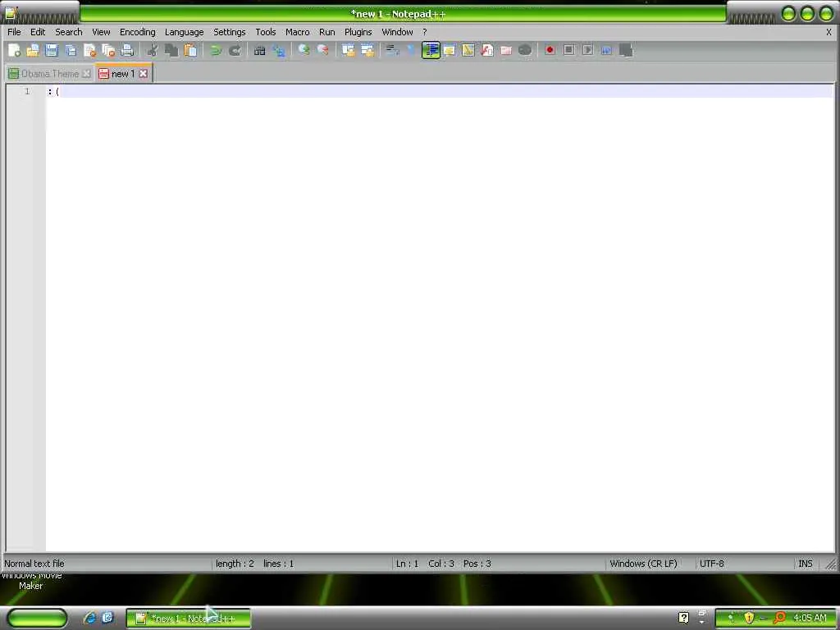Open the Macro menu
This screenshot has width=840, height=630.
click(297, 32)
